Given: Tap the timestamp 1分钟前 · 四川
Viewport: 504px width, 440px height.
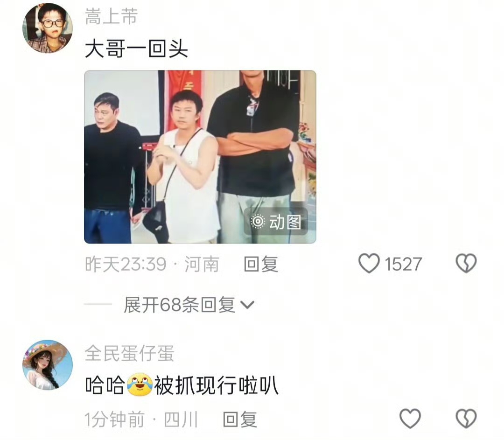Looking at the screenshot, I should coord(141,419).
